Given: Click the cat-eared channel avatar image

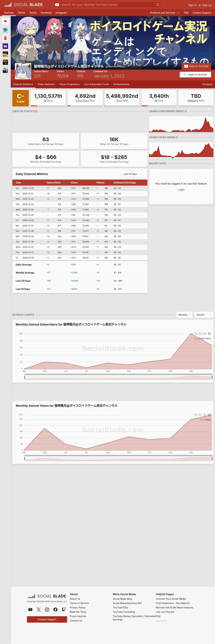Looking at the screenshot, I should pos(23,71).
